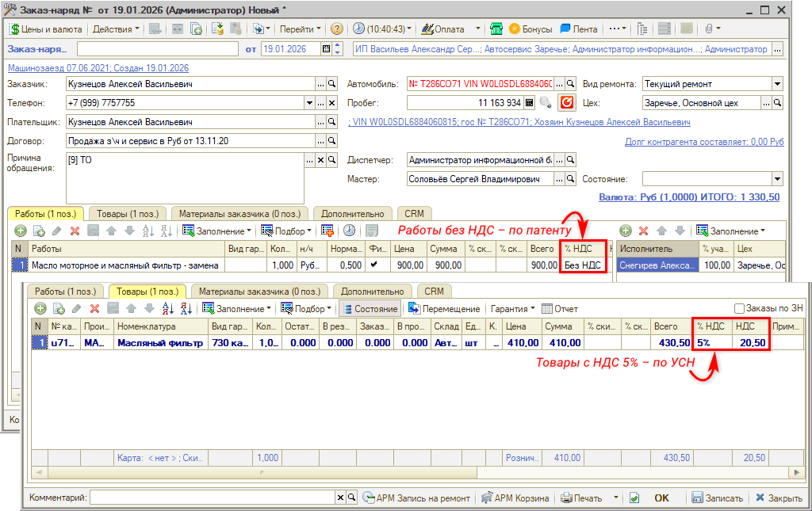Toggle the Фи... checkmark in works row

(x=374, y=265)
